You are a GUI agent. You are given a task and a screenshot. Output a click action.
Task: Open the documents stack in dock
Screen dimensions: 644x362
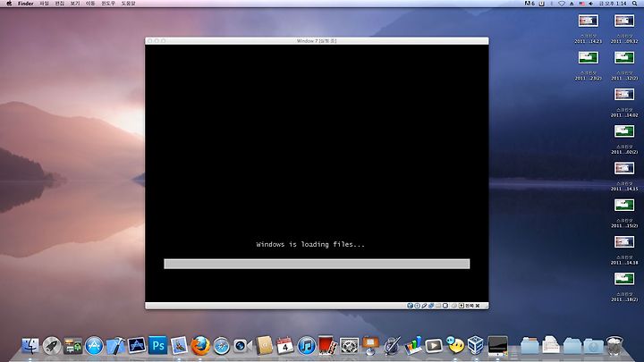click(x=550, y=345)
